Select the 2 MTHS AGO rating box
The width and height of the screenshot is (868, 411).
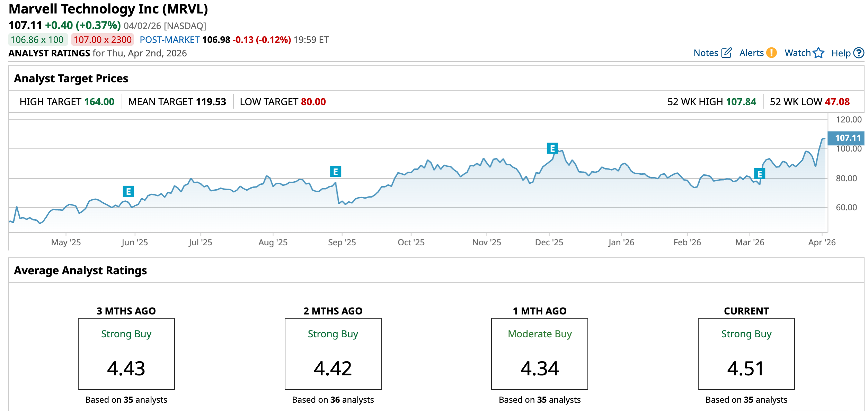(333, 354)
